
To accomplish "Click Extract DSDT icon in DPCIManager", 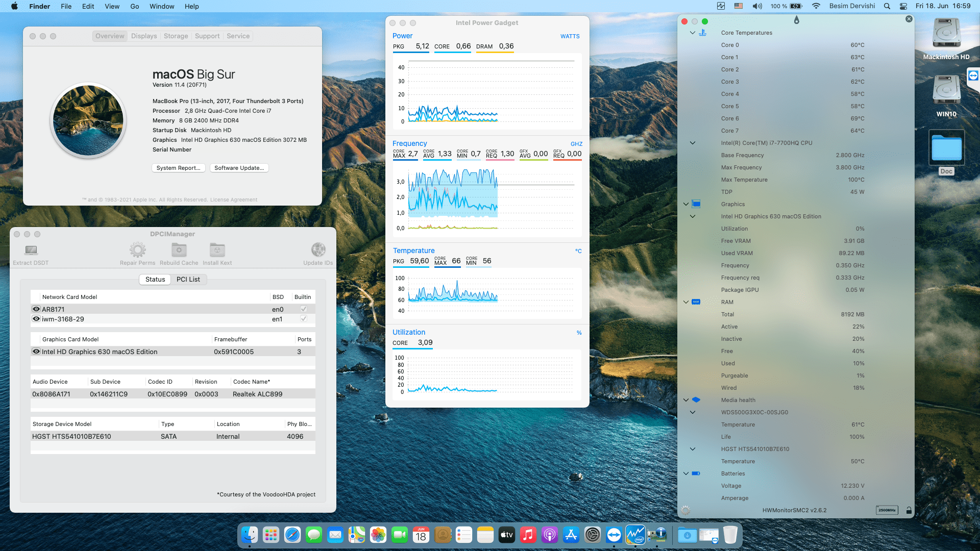I will click(x=31, y=250).
